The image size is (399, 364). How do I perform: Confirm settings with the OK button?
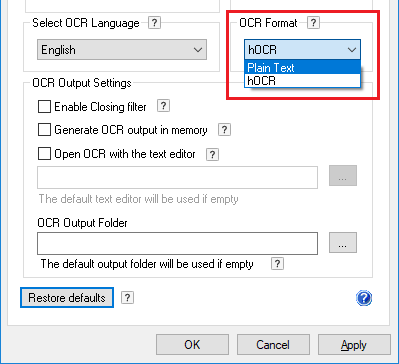[192, 345]
